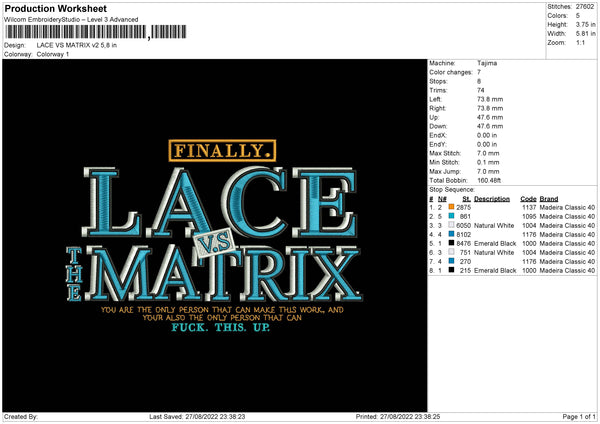Click the 'Colorway 1' value

tap(53, 54)
